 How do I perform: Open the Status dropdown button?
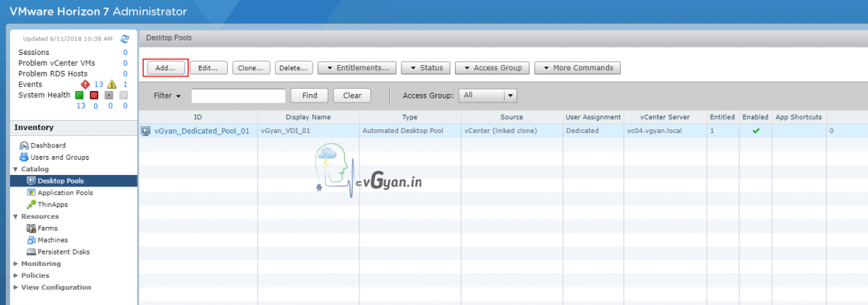click(x=426, y=68)
